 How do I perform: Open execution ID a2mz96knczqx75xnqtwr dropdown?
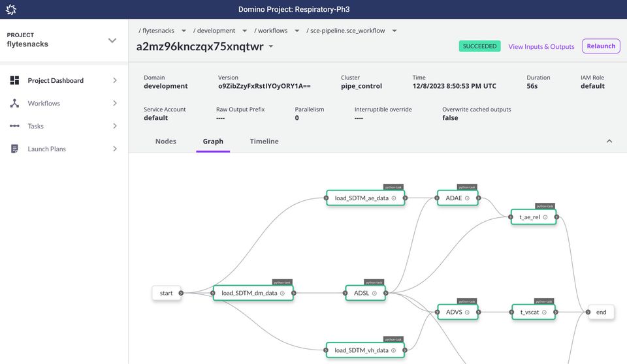pos(270,46)
